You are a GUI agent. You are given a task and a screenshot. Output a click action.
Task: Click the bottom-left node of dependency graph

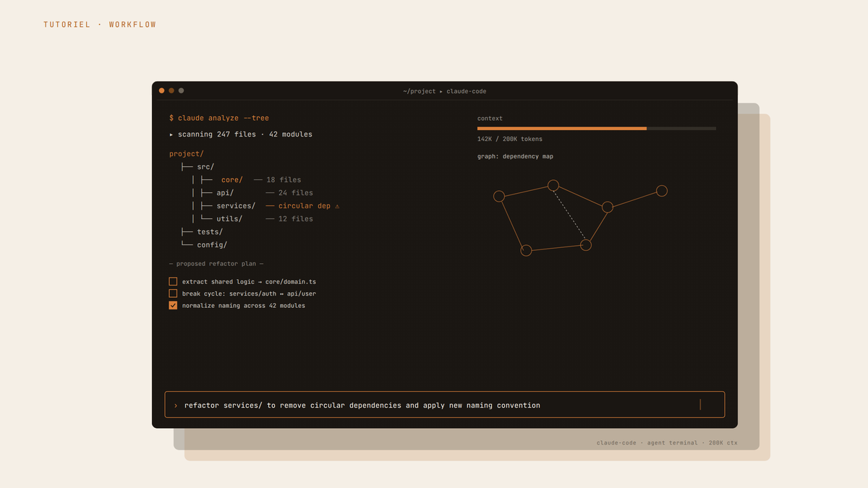(526, 250)
